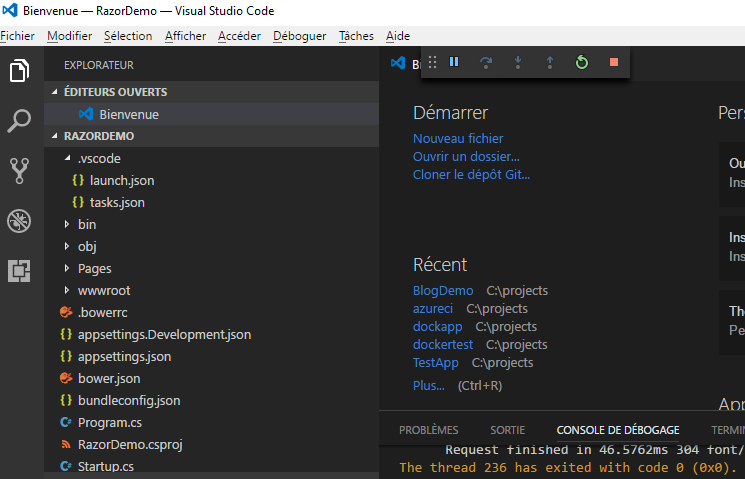
Task: Click the Nouveau fichier link
Action: click(x=458, y=138)
